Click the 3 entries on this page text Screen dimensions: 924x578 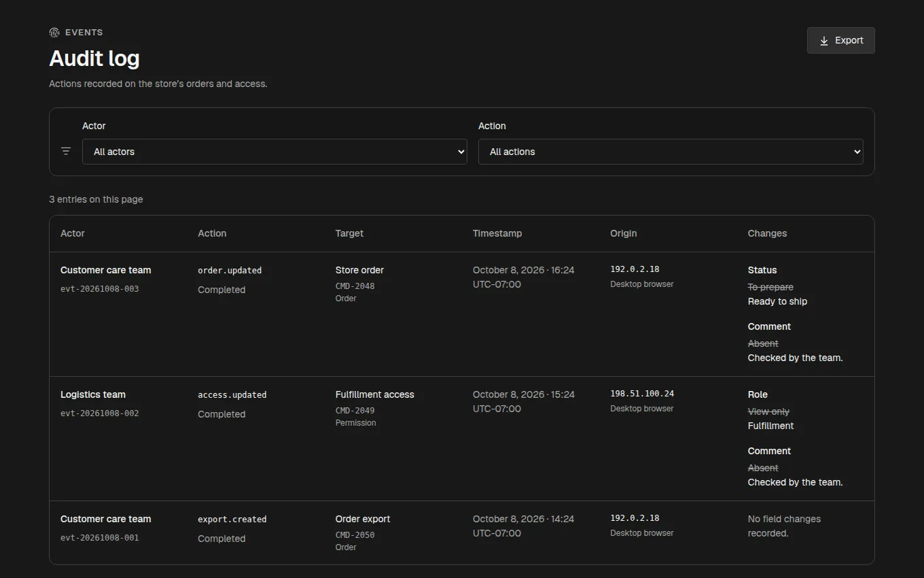coord(96,199)
